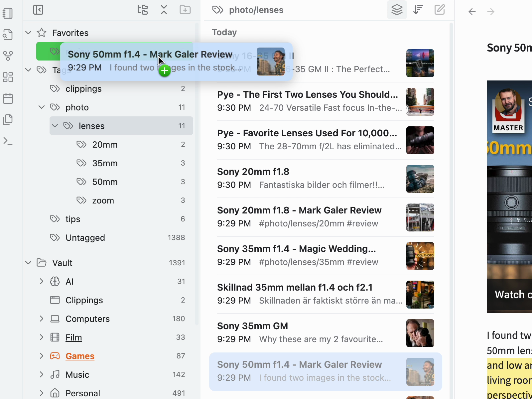
Task: Click the Today group heading
Action: pos(224,32)
